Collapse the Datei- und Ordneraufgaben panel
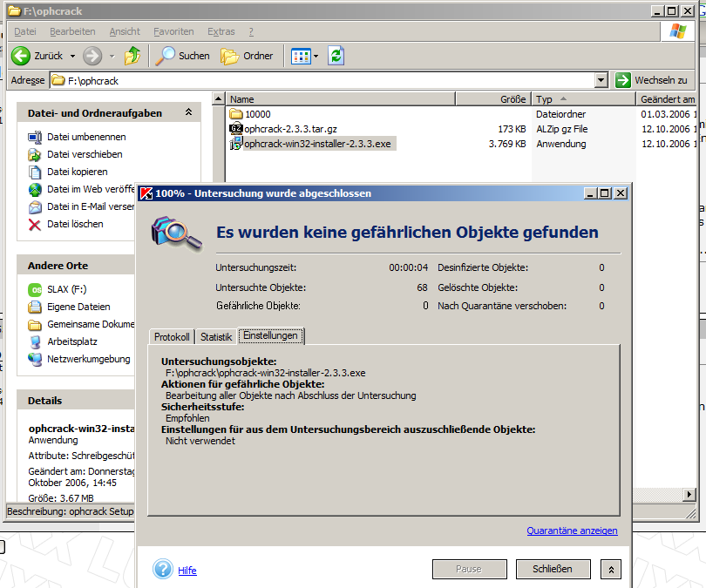Viewport: 706px width, 588px height. pos(188,112)
